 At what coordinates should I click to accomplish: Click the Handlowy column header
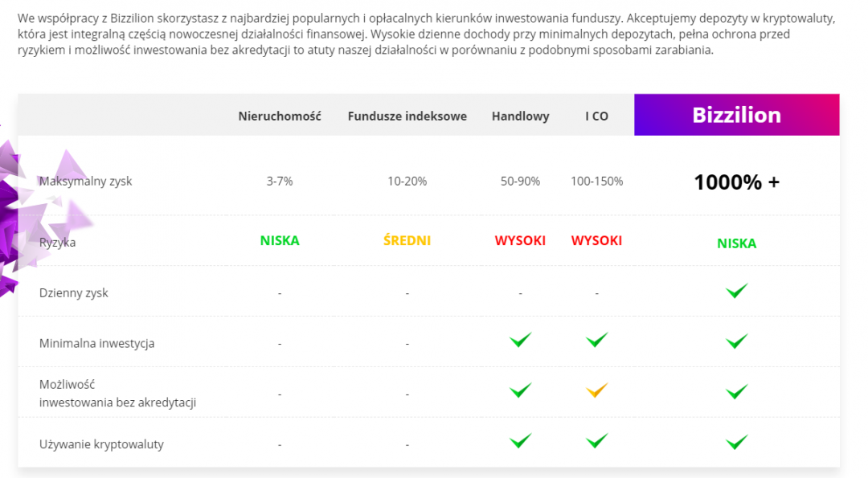[x=520, y=116]
